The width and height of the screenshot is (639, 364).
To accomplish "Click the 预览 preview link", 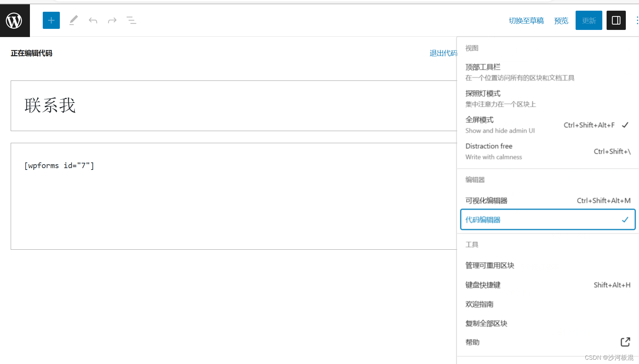I will coord(561,21).
